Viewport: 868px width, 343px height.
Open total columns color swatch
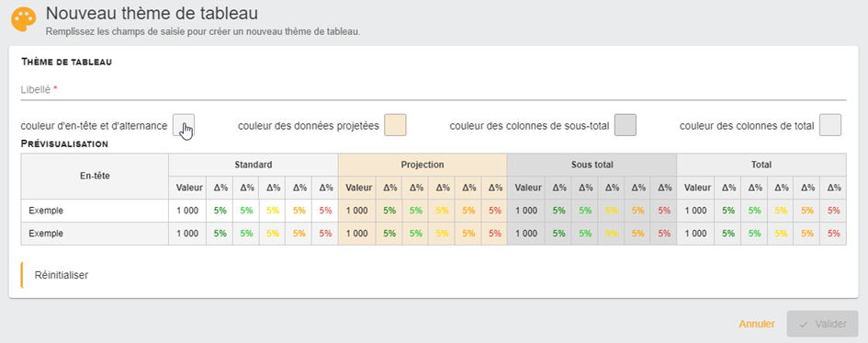coord(830,125)
